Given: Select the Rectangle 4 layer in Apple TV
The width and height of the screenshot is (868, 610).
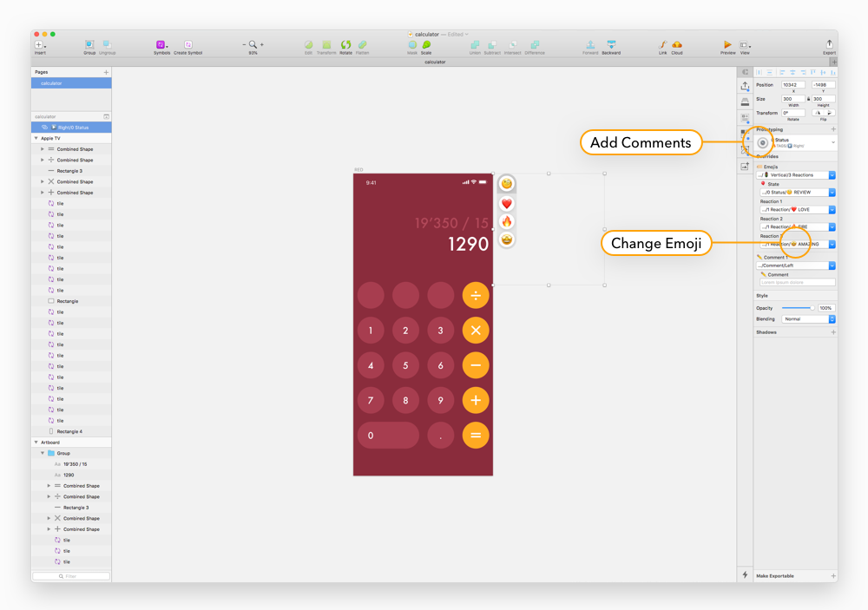Looking at the screenshot, I should pos(71,431).
